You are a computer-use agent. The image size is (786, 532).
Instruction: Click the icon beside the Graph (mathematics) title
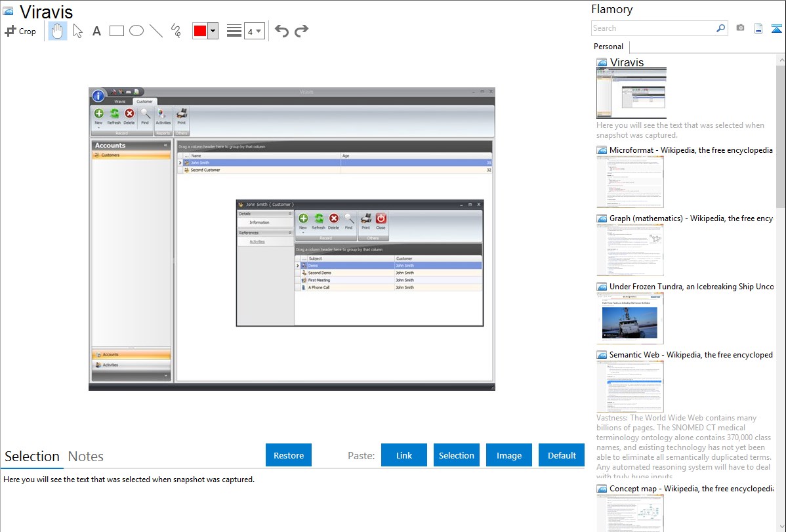click(x=602, y=218)
